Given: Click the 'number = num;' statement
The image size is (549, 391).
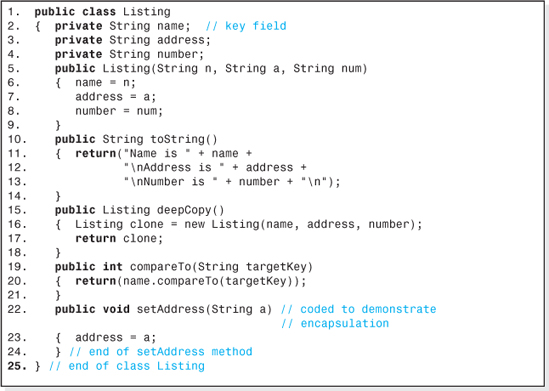Looking at the screenshot, I should pyautogui.click(x=119, y=111).
